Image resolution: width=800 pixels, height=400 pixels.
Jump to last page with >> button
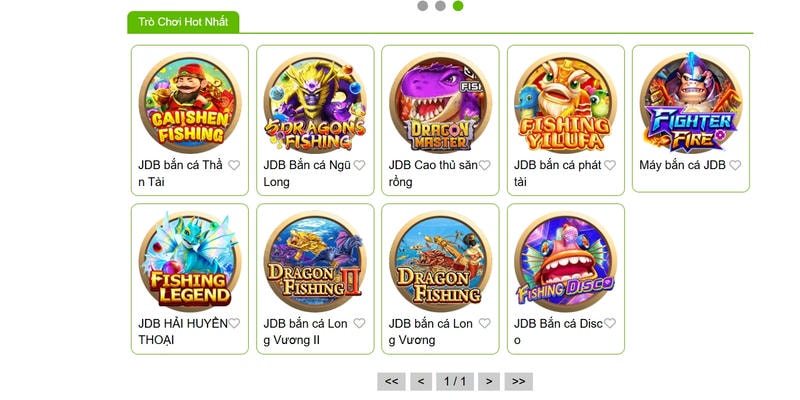tap(519, 382)
